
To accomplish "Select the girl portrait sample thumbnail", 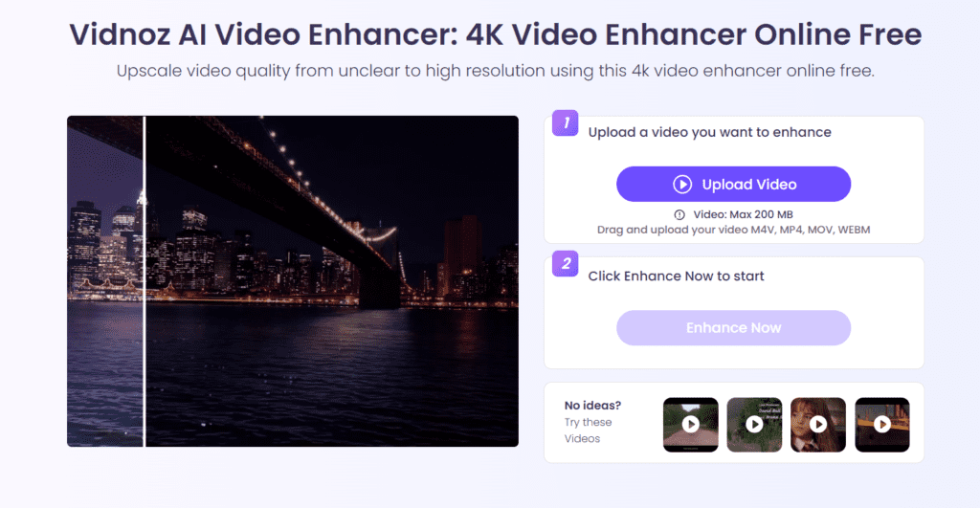I will [x=818, y=425].
